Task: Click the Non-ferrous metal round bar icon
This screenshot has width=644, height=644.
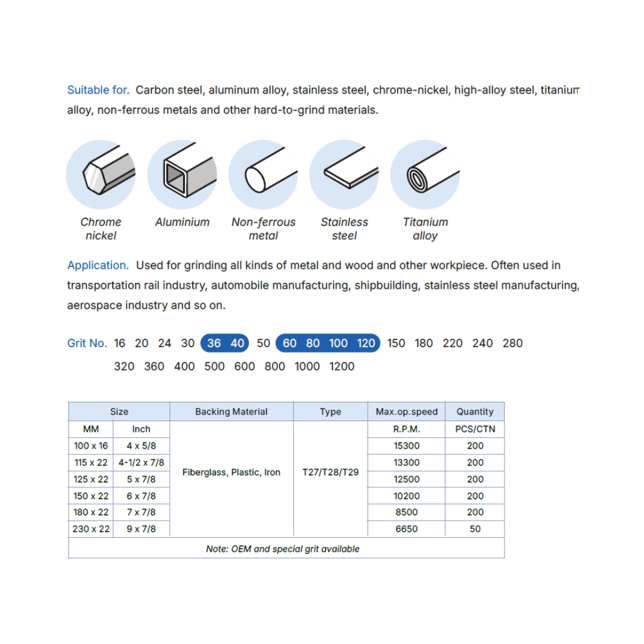Action: click(x=263, y=175)
